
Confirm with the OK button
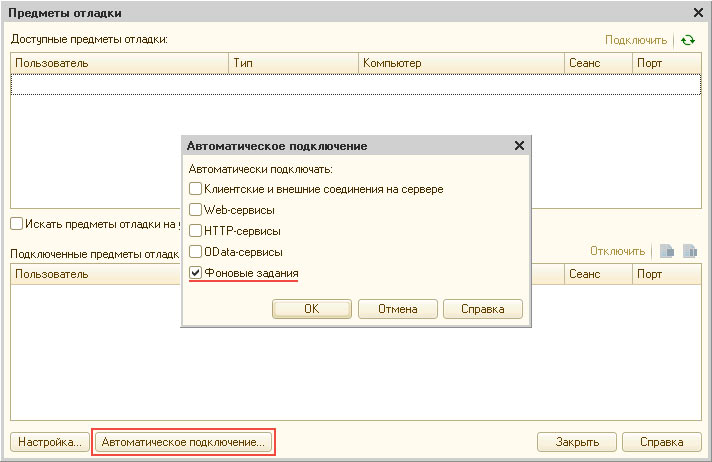(312, 309)
